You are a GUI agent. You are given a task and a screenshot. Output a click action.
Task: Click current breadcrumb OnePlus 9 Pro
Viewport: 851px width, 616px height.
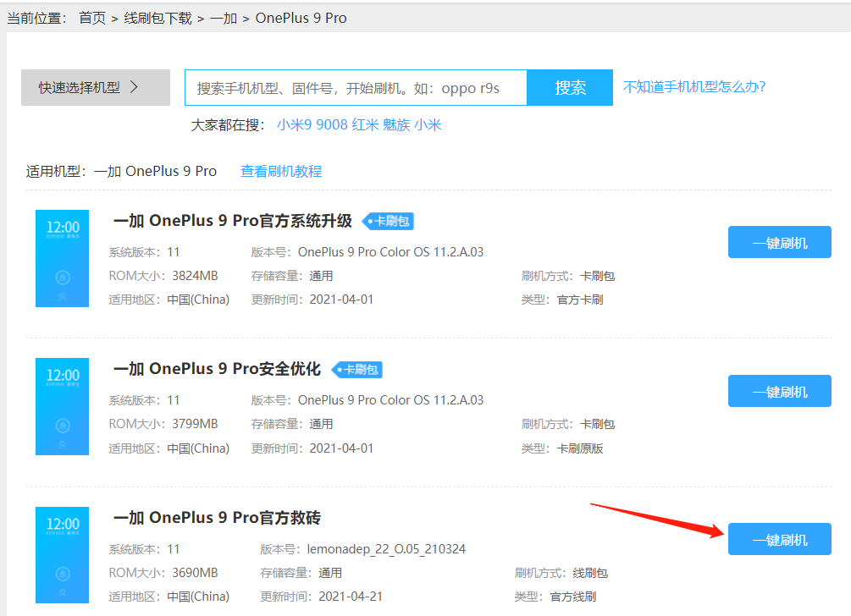(301, 18)
